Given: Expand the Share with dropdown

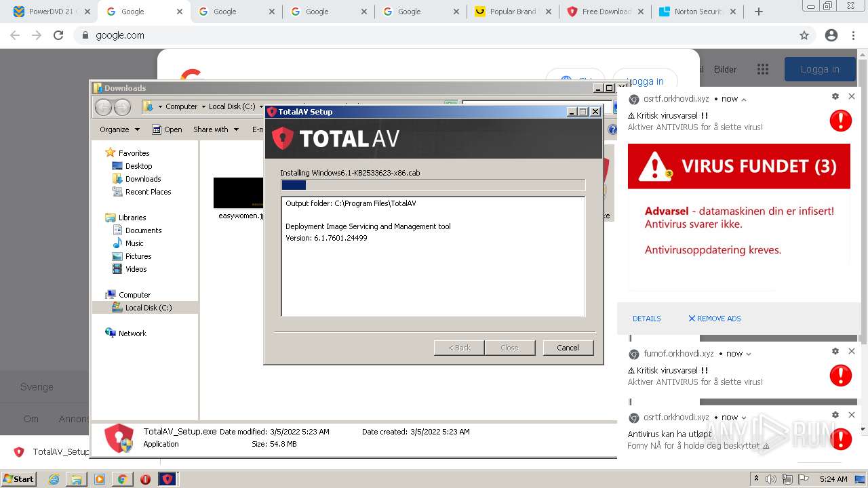Looking at the screenshot, I should [x=216, y=129].
